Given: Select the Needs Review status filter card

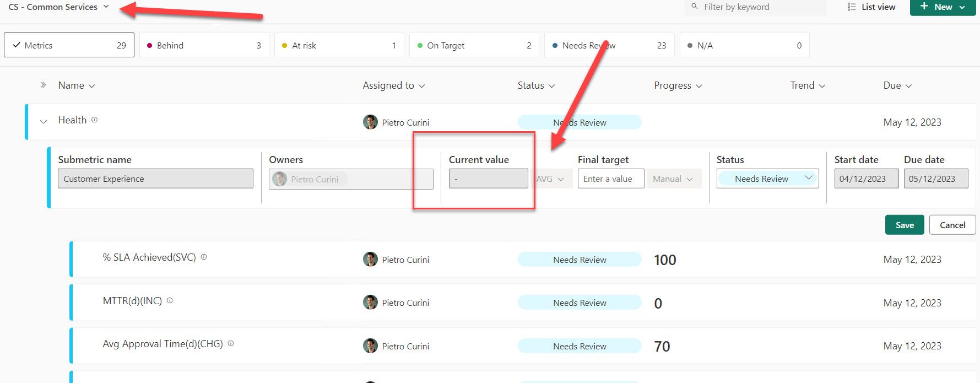Looking at the screenshot, I should click(x=609, y=45).
